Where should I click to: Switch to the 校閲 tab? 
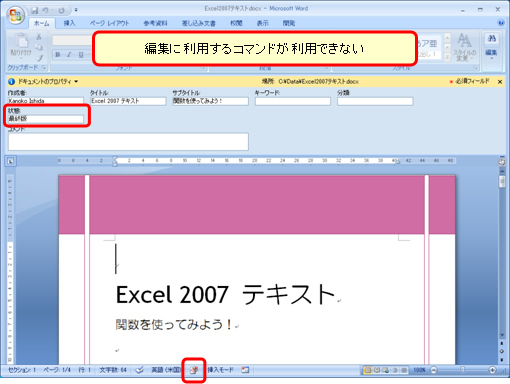tap(236, 23)
